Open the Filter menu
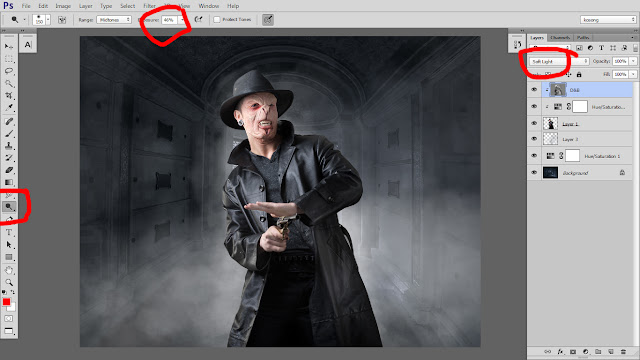This screenshot has width=640, height=360. click(x=149, y=6)
